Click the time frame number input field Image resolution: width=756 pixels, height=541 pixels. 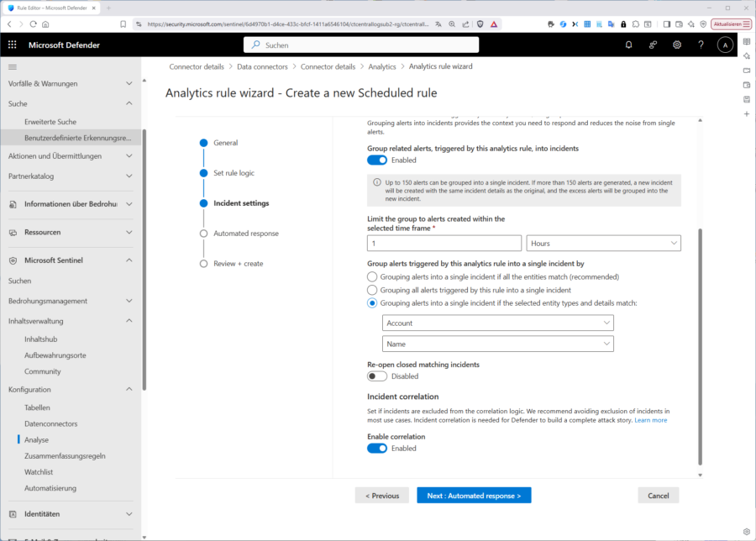tap(443, 243)
